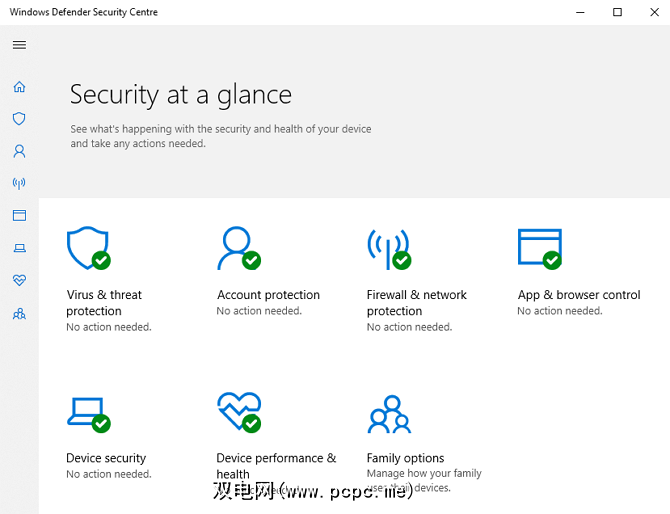Screen dimensions: 670x514
Task: Open the Family options people tile icon
Action: pos(385,414)
